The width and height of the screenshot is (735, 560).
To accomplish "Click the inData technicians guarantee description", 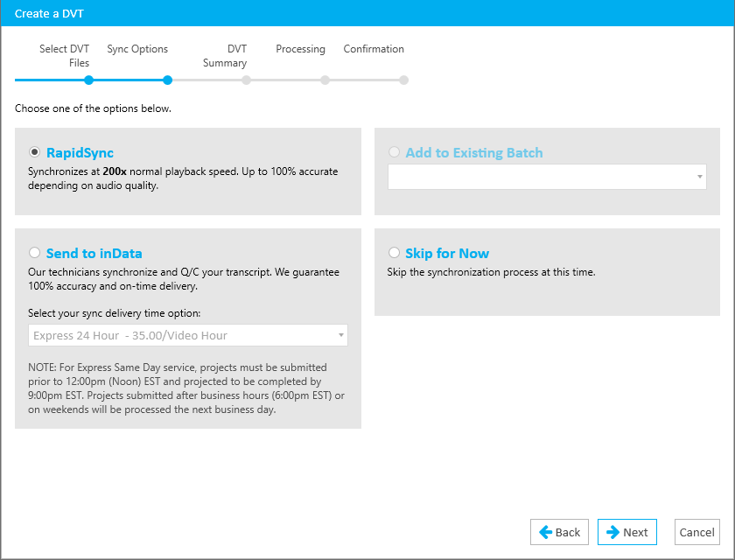I will tap(184, 279).
